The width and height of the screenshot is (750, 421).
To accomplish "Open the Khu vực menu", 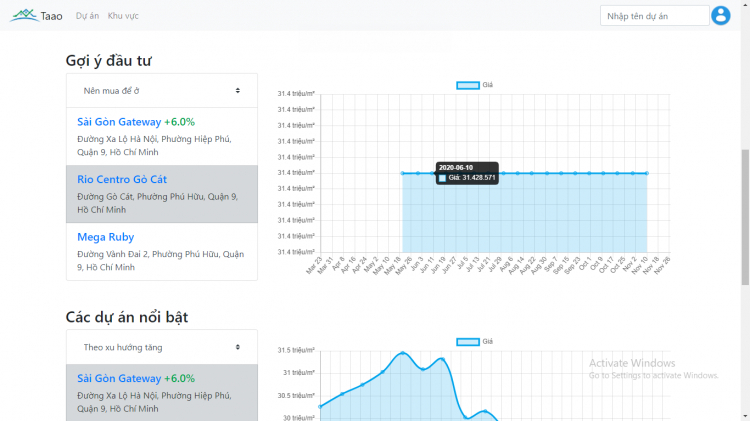I will (123, 16).
